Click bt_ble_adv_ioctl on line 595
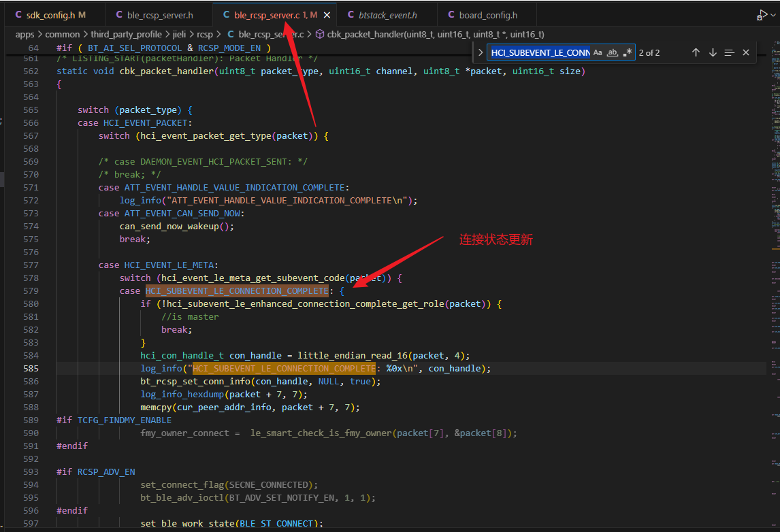This screenshot has height=532, width=780. (x=182, y=498)
